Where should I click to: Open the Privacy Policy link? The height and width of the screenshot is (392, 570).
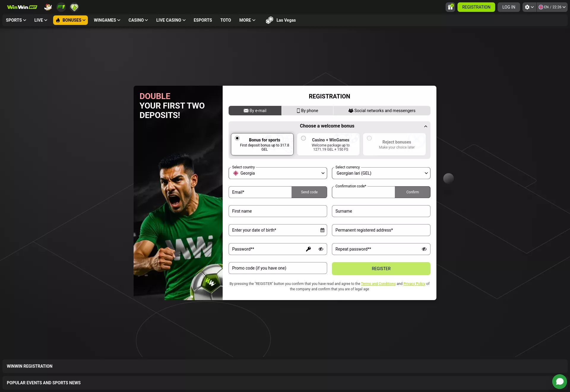[x=414, y=284]
